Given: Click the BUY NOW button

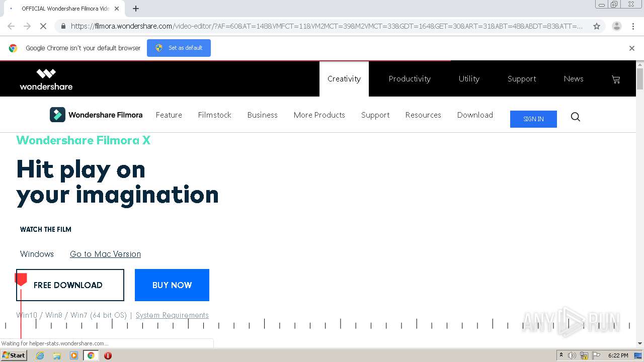Looking at the screenshot, I should pyautogui.click(x=172, y=285).
